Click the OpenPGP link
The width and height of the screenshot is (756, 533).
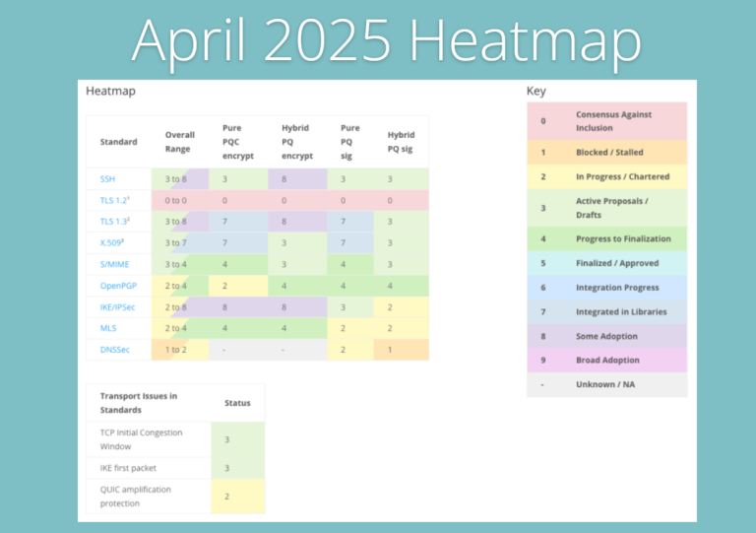tap(118, 285)
